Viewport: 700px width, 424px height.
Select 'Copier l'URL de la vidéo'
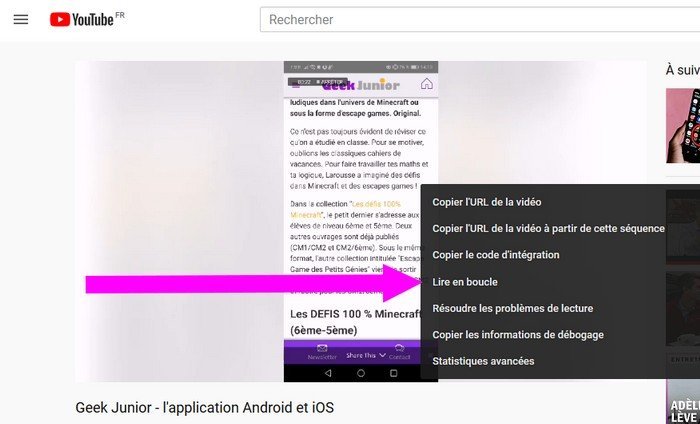point(487,202)
